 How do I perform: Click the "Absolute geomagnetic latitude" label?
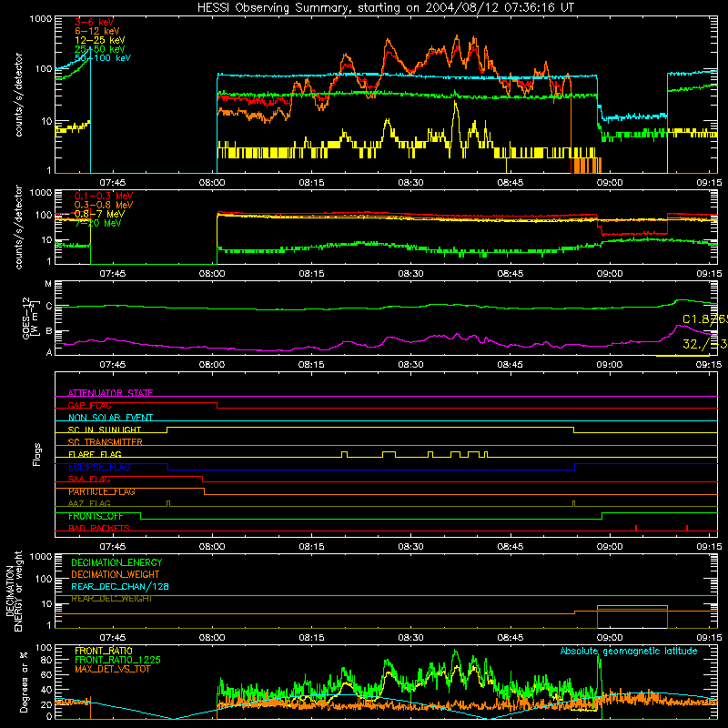pos(629,651)
